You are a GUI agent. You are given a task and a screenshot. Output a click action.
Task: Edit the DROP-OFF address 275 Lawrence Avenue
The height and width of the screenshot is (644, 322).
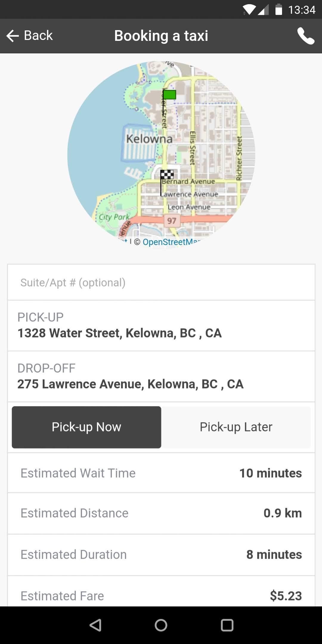(161, 377)
